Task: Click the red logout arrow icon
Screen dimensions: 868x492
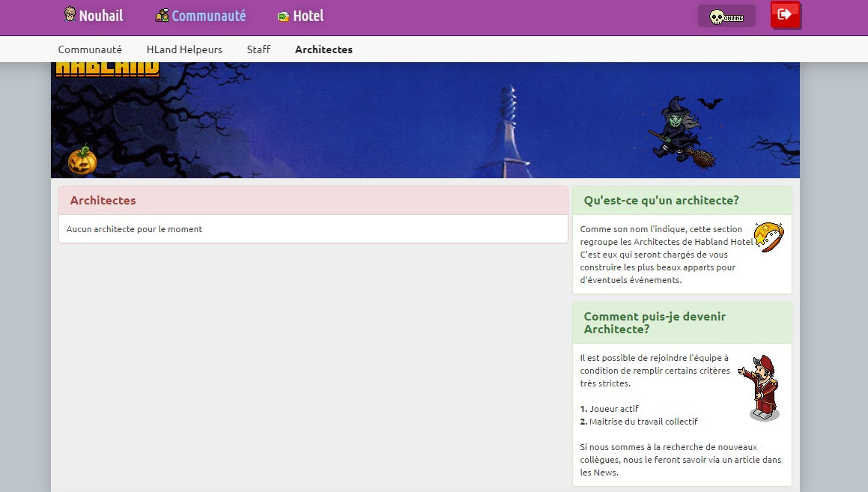Action: click(x=785, y=15)
